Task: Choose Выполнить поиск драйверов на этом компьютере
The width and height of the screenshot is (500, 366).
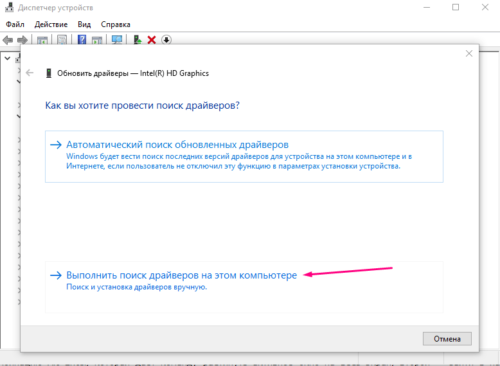Action: [244, 287]
